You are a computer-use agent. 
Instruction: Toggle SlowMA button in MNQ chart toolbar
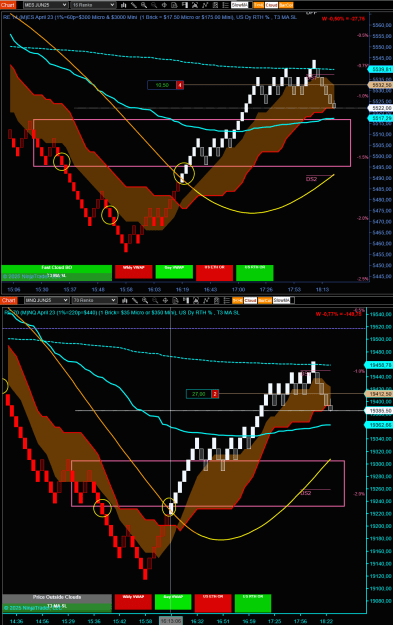(282, 300)
